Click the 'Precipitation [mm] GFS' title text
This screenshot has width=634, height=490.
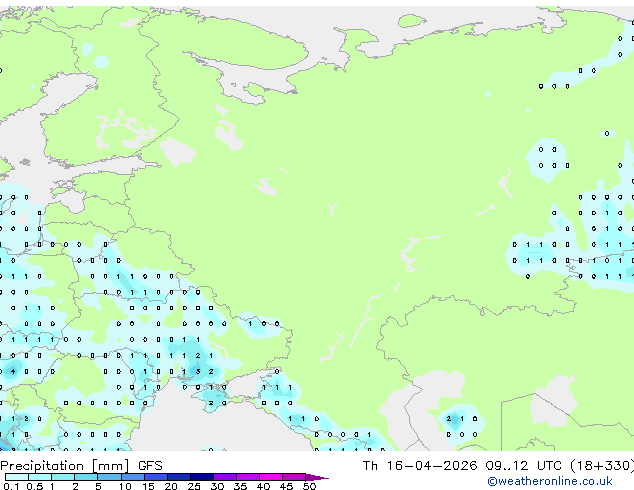(x=81, y=466)
